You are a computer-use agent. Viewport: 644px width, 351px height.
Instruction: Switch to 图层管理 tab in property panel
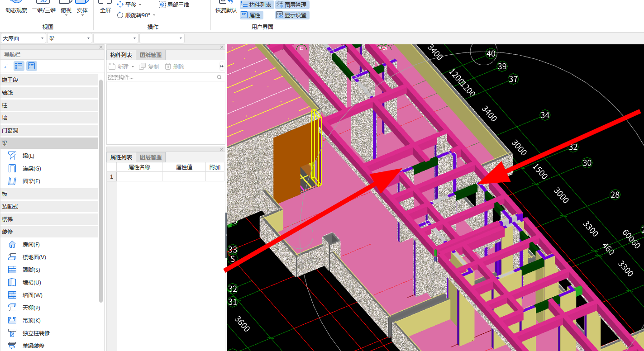[x=151, y=157]
